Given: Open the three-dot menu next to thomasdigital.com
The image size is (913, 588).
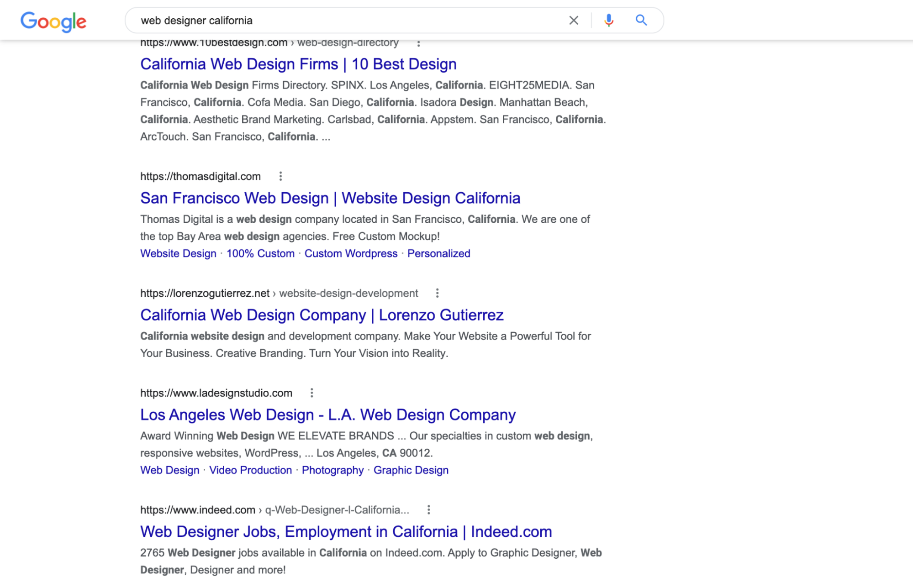Looking at the screenshot, I should [280, 176].
